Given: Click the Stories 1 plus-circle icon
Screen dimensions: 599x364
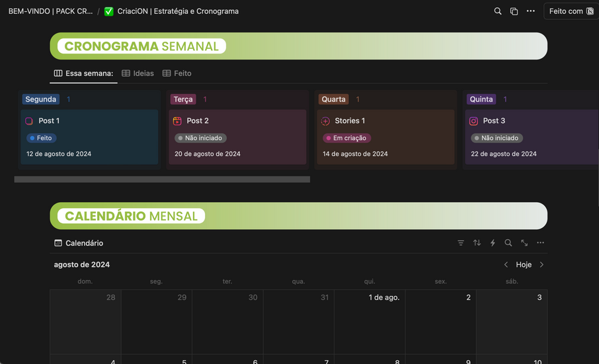Looking at the screenshot, I should click(x=325, y=121).
